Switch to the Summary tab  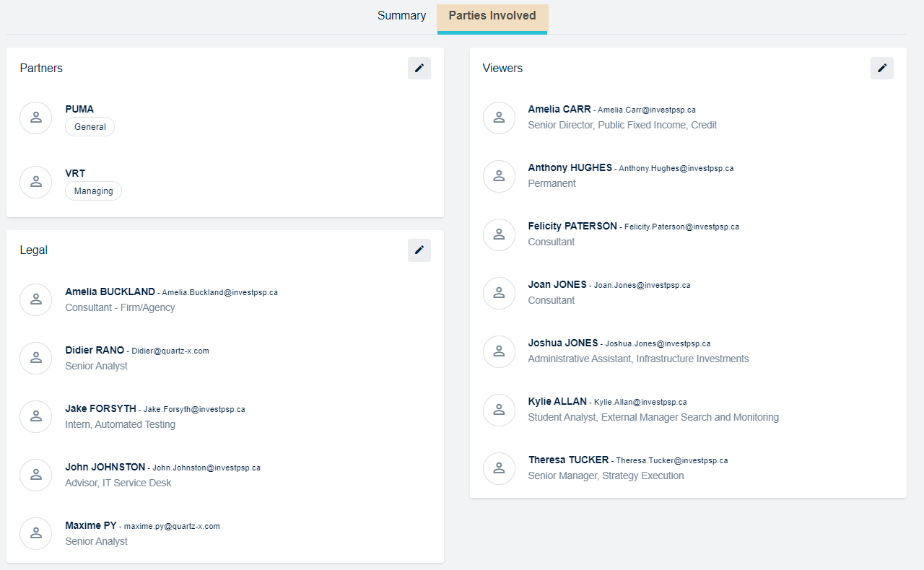(401, 16)
